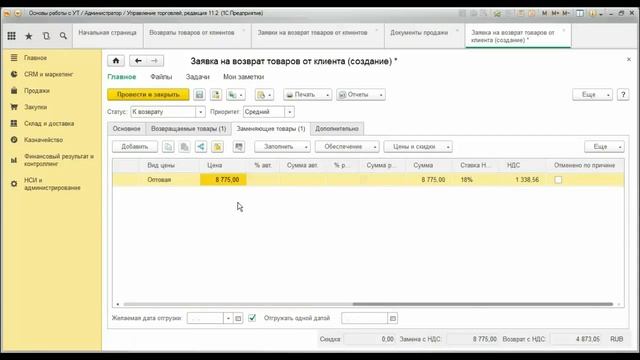Image resolution: width=640 pixels, height=360 pixels.
Task: Open Закупки section in sidebar
Action: (x=36, y=107)
